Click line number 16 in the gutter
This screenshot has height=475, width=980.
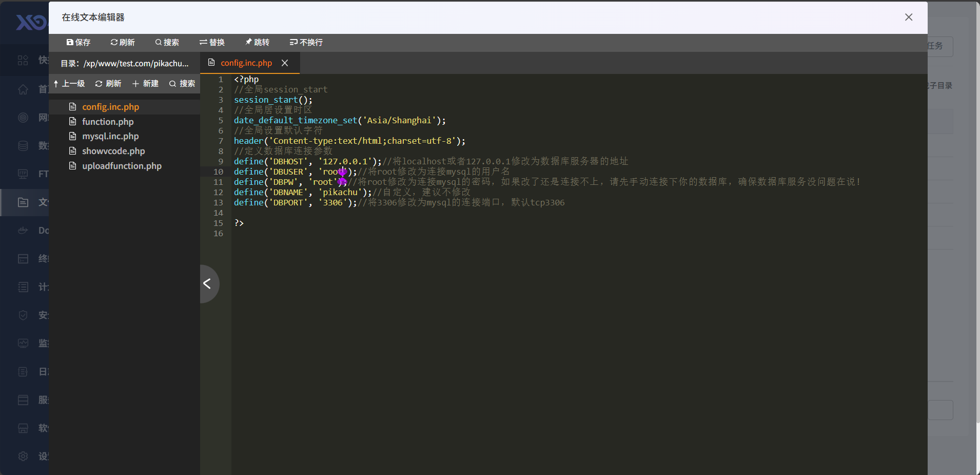point(218,233)
